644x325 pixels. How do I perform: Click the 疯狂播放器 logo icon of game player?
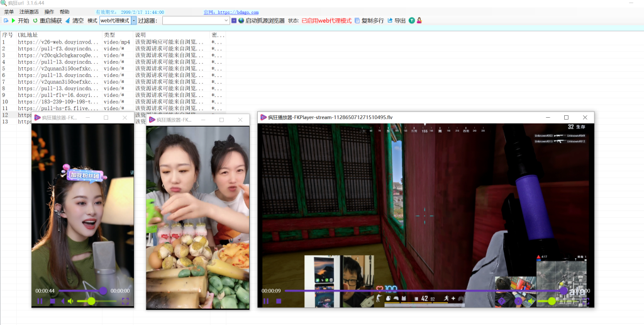pos(264,117)
